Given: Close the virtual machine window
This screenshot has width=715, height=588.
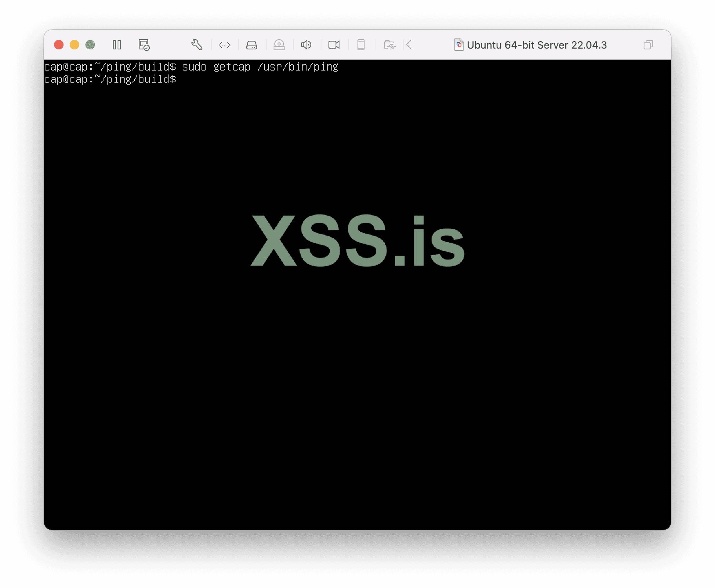Looking at the screenshot, I should (x=59, y=45).
